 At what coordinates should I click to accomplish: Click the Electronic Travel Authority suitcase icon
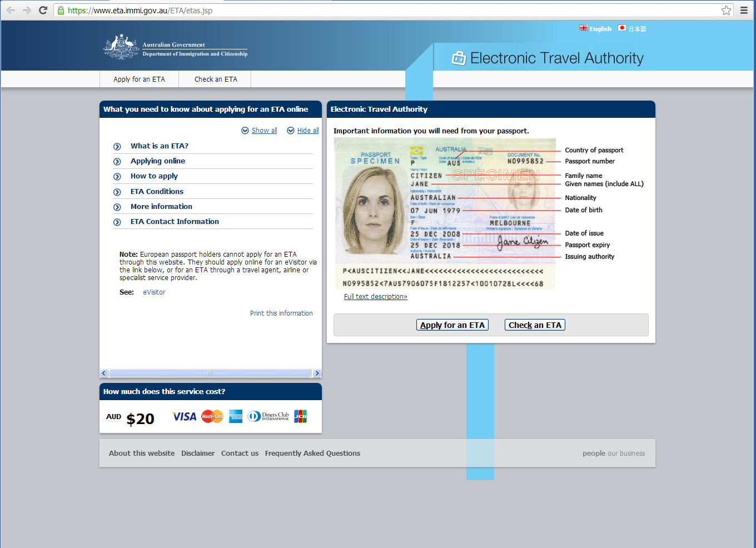pyautogui.click(x=459, y=58)
